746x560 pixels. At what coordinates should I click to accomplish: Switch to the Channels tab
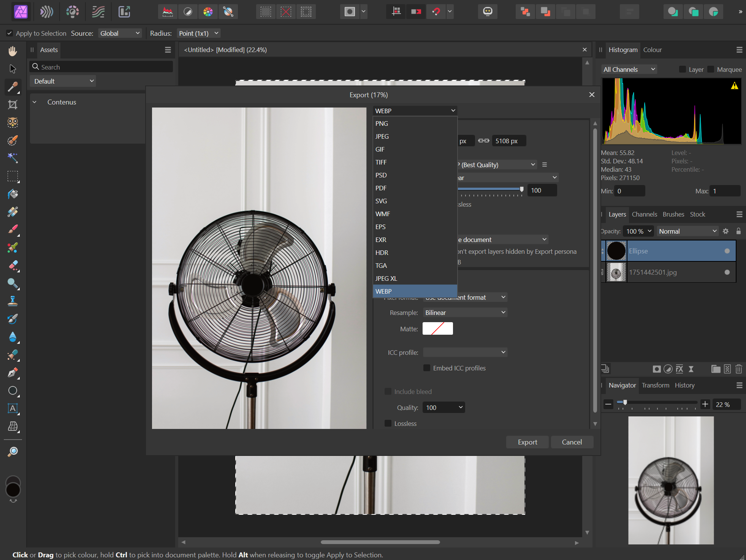pos(644,214)
